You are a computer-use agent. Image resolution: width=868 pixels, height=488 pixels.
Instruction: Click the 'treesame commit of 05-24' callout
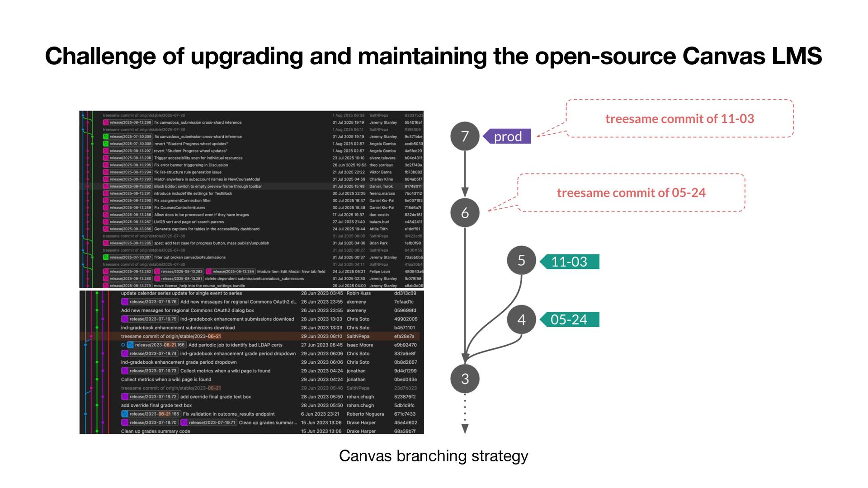(631, 193)
